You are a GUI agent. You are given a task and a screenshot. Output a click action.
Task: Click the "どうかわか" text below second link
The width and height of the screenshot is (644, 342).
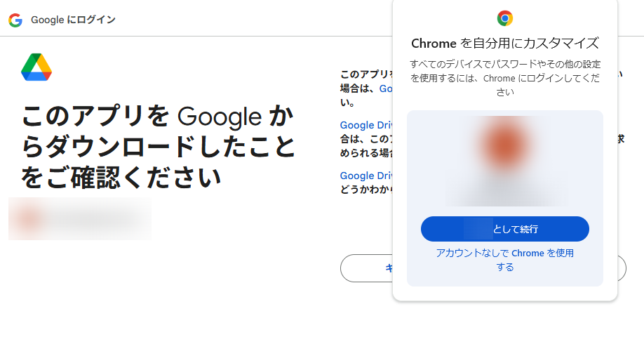[x=365, y=190]
